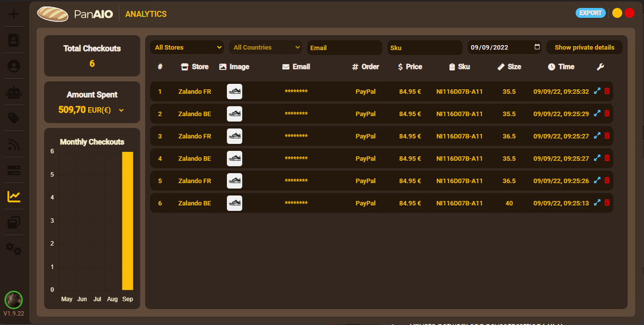Screen dimensions: 644x325
Task: Click timestamp 09/09/22, 09:25:13
Action: coord(561,203)
